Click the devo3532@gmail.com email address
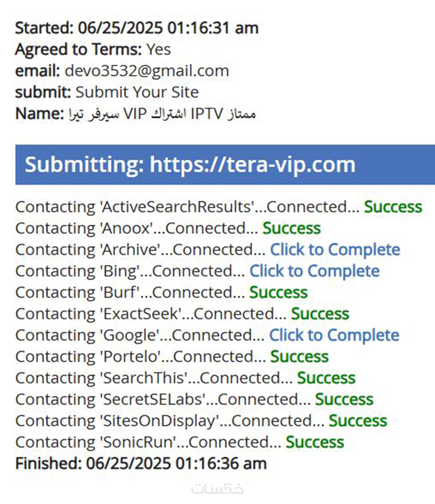 click(x=147, y=71)
